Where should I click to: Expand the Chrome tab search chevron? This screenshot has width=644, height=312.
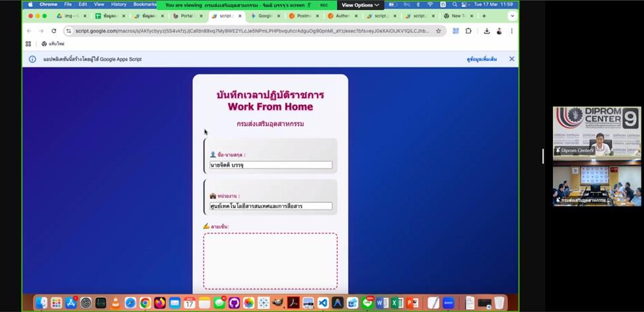pos(512,16)
